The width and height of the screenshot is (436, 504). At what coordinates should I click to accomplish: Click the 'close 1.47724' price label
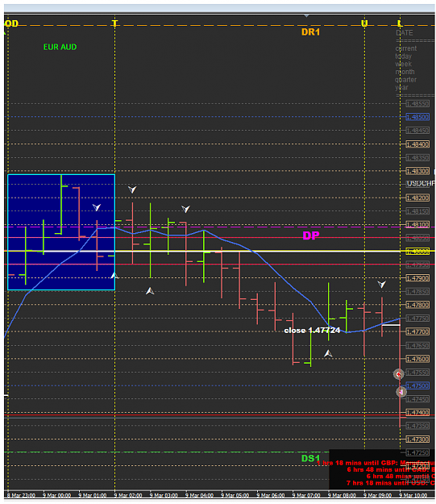click(312, 331)
